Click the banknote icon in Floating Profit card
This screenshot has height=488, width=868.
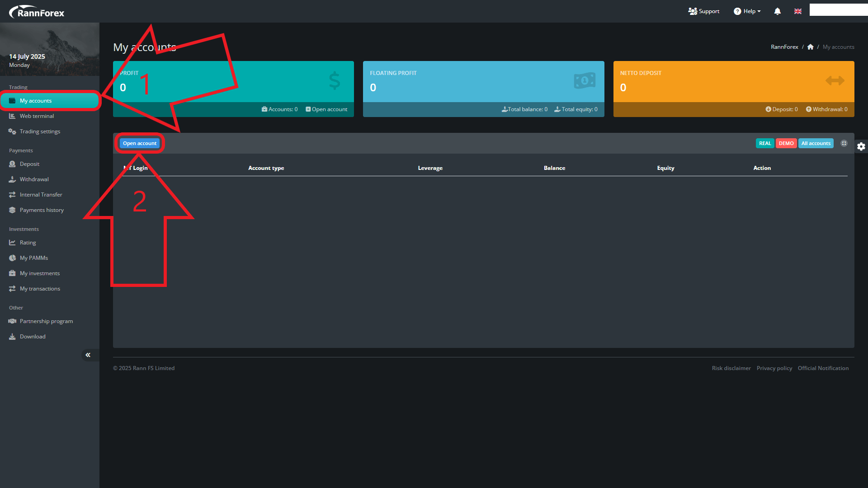[x=585, y=81]
